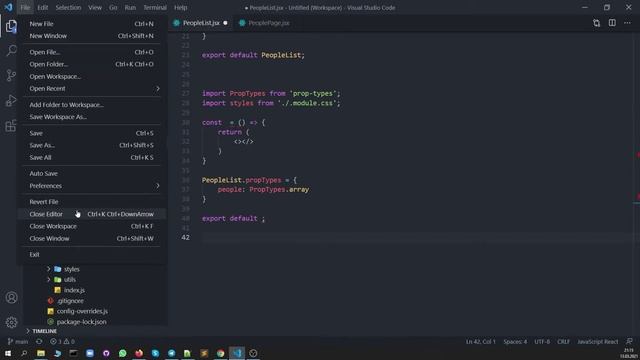Open the Terminal menu
The width and height of the screenshot is (640, 360).
pyautogui.click(x=155, y=7)
